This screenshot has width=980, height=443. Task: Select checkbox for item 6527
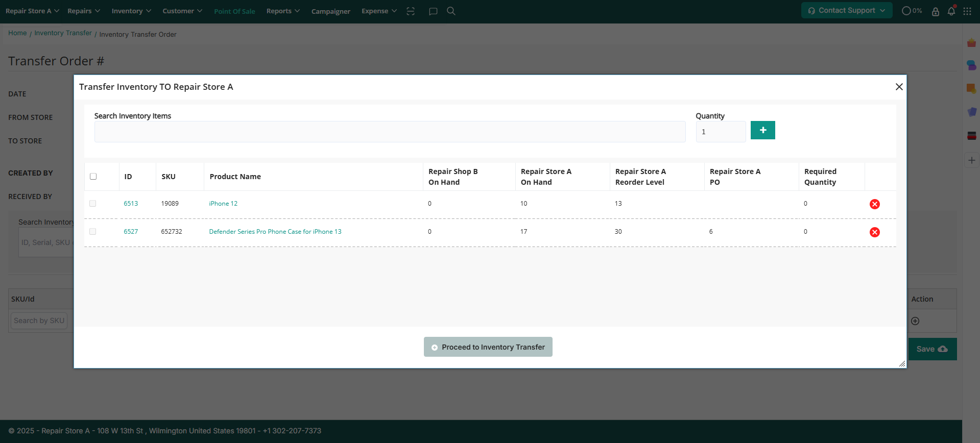92,232
